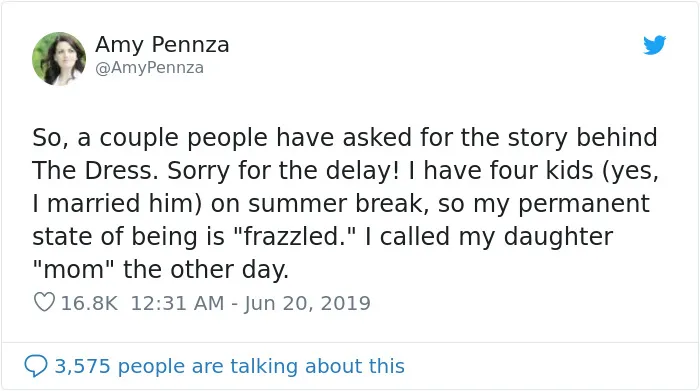
Task: Click "summer break" in the tweet text
Action: pos(335,204)
